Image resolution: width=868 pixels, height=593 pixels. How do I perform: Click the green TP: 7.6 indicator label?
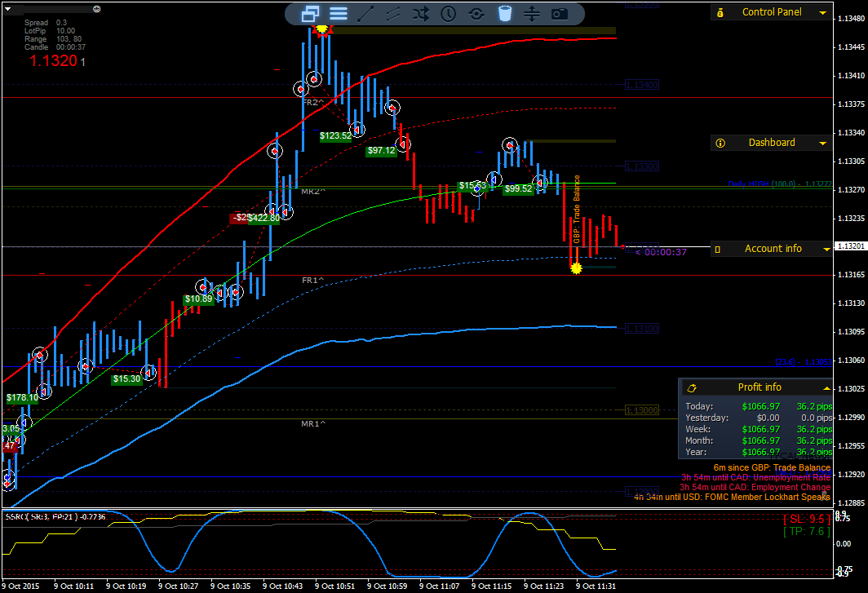[807, 532]
